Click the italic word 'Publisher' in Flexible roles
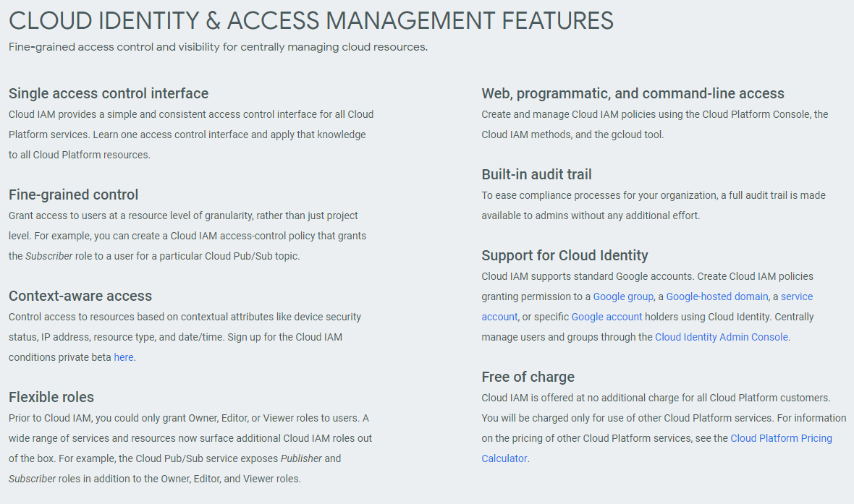854x504 pixels. (301, 458)
